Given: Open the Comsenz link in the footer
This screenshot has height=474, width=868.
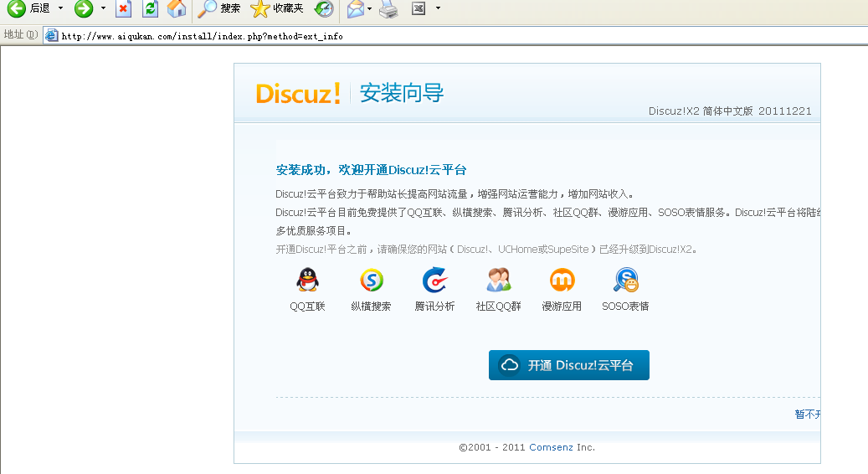Looking at the screenshot, I should coord(551,447).
